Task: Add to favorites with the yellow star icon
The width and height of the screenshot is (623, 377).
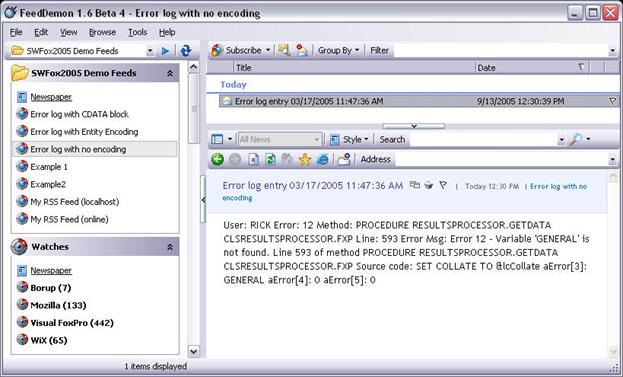Action: (x=305, y=159)
